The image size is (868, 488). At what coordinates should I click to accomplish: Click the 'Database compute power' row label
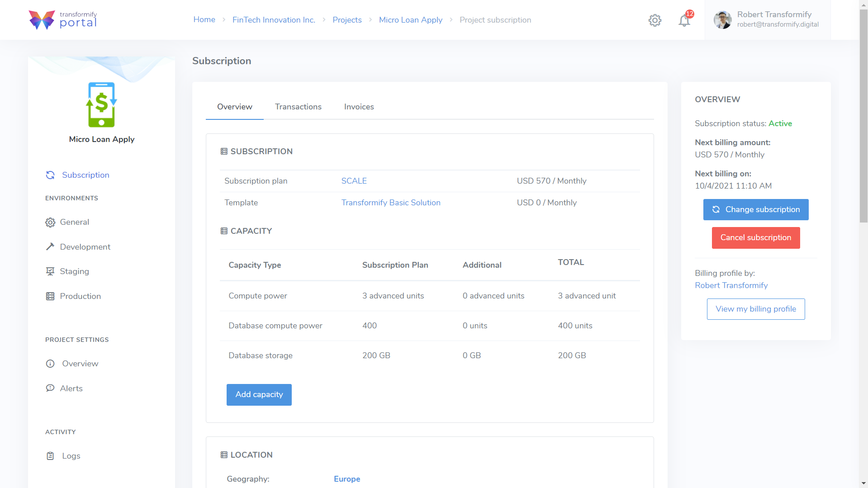point(275,326)
